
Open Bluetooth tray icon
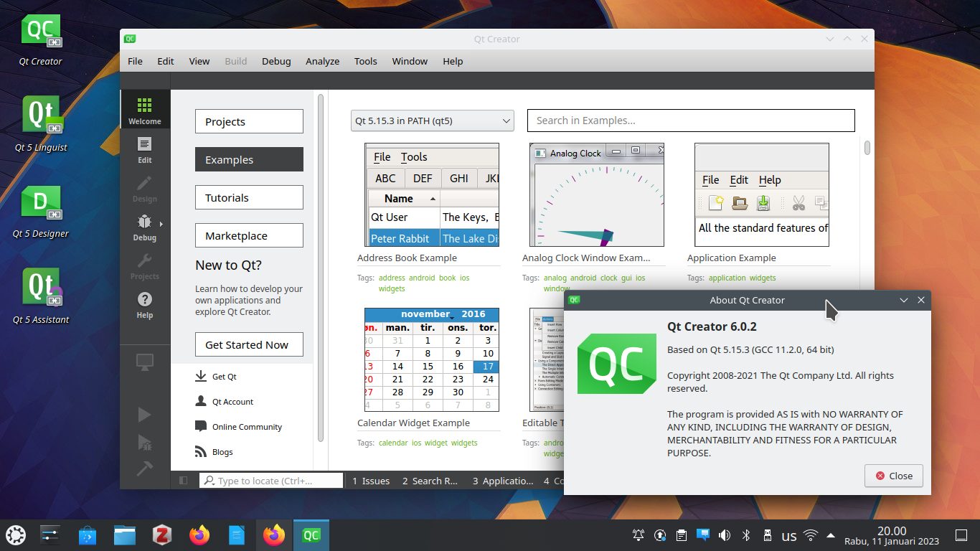(745, 535)
